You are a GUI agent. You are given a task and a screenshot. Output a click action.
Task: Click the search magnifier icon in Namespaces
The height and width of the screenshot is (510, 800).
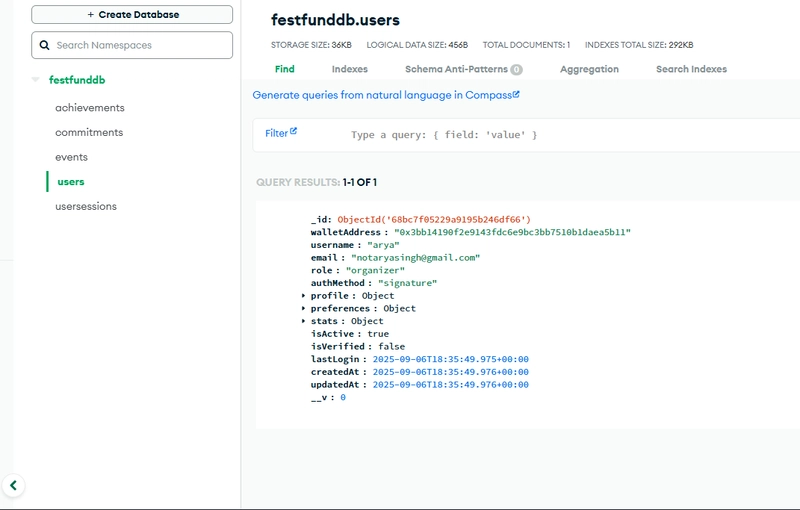(44, 45)
